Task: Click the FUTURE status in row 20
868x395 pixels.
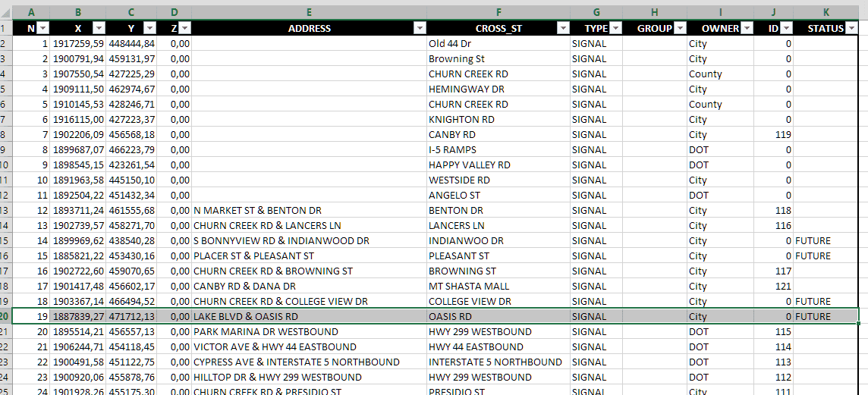Action: pyautogui.click(x=826, y=316)
